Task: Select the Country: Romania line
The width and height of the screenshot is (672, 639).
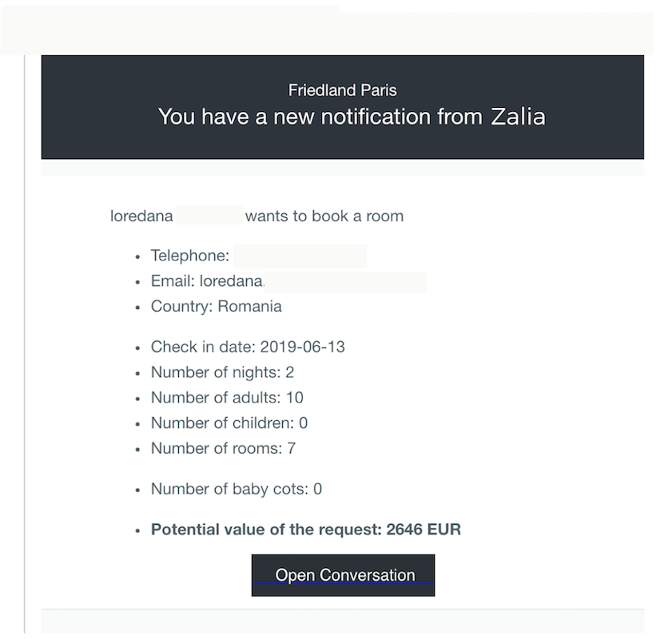Action: click(216, 307)
